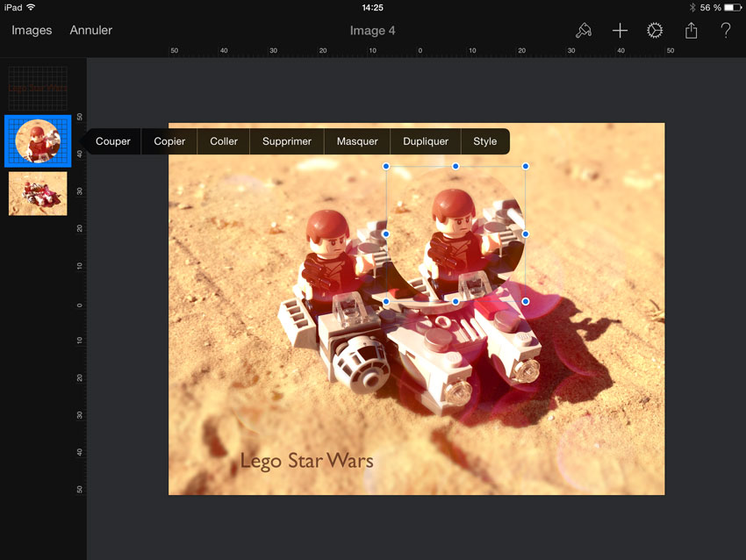This screenshot has height=560, width=746.
Task: Choose Masquer in the popup menu
Action: [x=357, y=141]
